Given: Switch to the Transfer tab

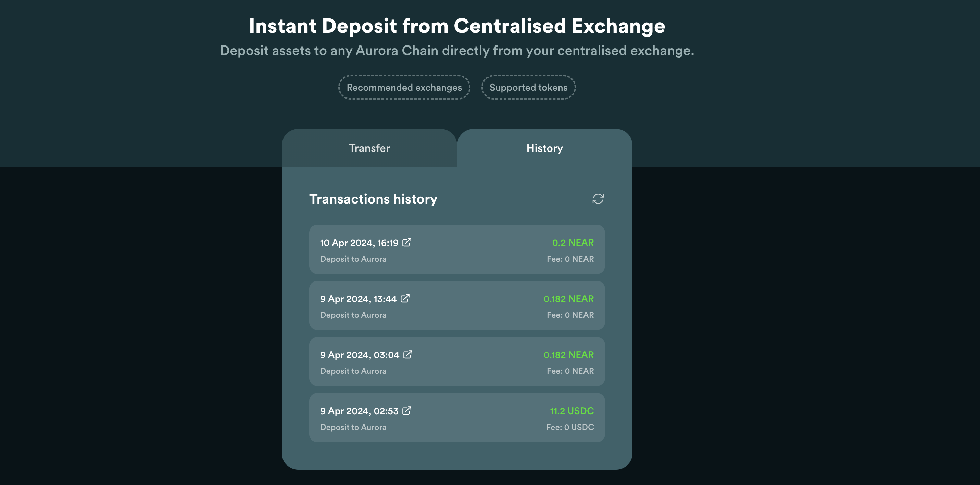Looking at the screenshot, I should click(x=369, y=148).
